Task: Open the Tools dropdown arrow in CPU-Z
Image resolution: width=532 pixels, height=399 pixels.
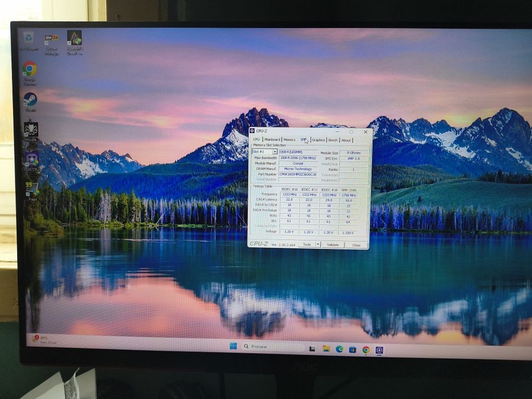Action: [318, 245]
